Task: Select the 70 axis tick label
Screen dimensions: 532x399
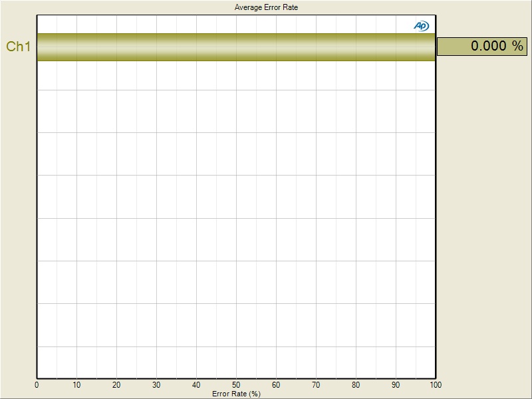Action: pos(316,385)
